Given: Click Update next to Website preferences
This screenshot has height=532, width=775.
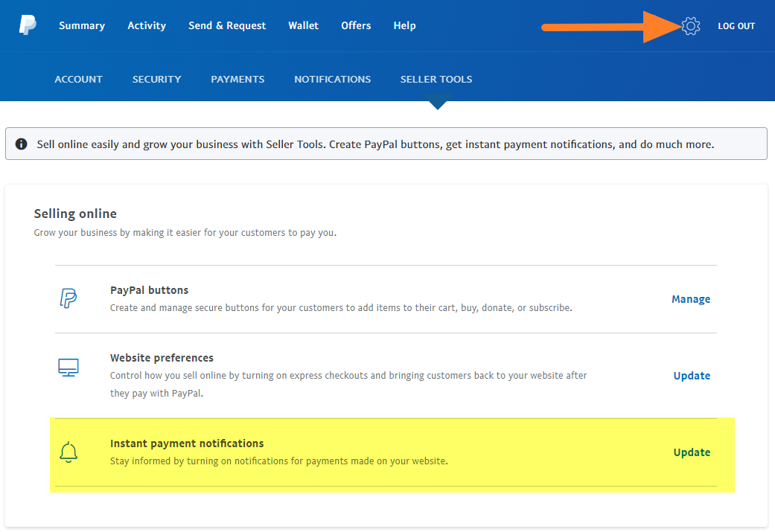Looking at the screenshot, I should (692, 376).
